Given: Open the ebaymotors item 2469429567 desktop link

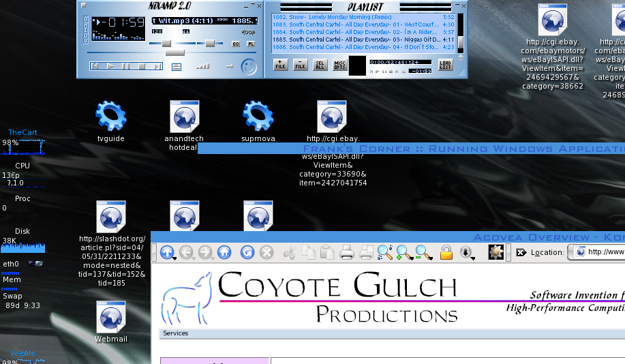Looking at the screenshot, I should 553,46.
